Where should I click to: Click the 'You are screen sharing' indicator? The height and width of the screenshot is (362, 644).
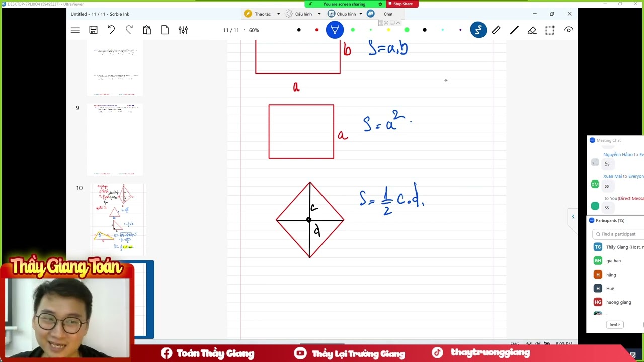coord(344,4)
